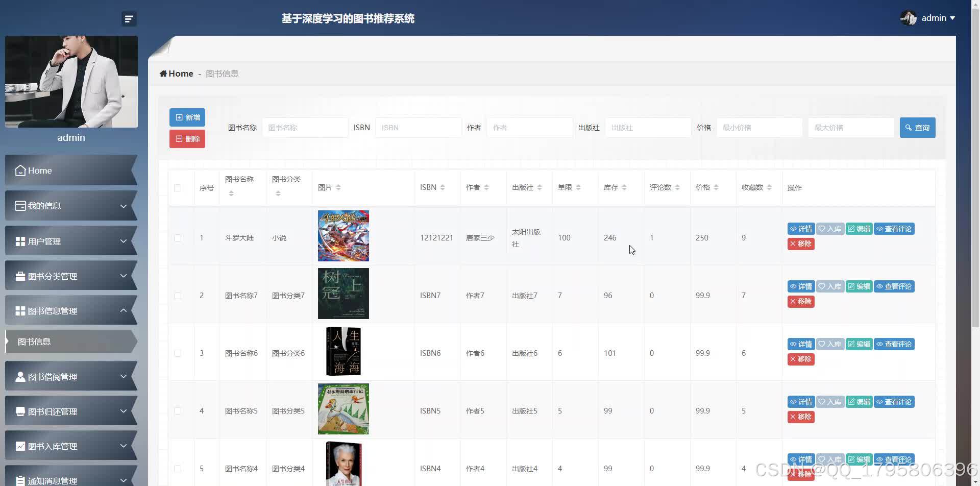Open 我的信息 sidebar menu
This screenshot has height=486, width=980.
pyautogui.click(x=71, y=206)
